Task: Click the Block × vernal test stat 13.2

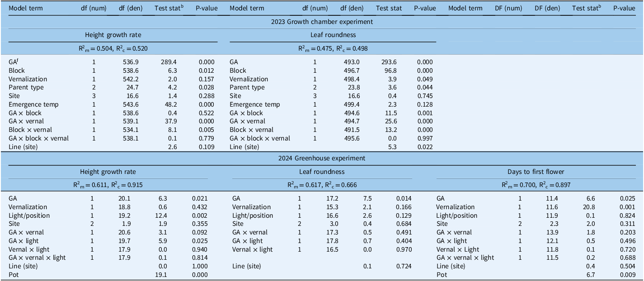Action: point(391,130)
